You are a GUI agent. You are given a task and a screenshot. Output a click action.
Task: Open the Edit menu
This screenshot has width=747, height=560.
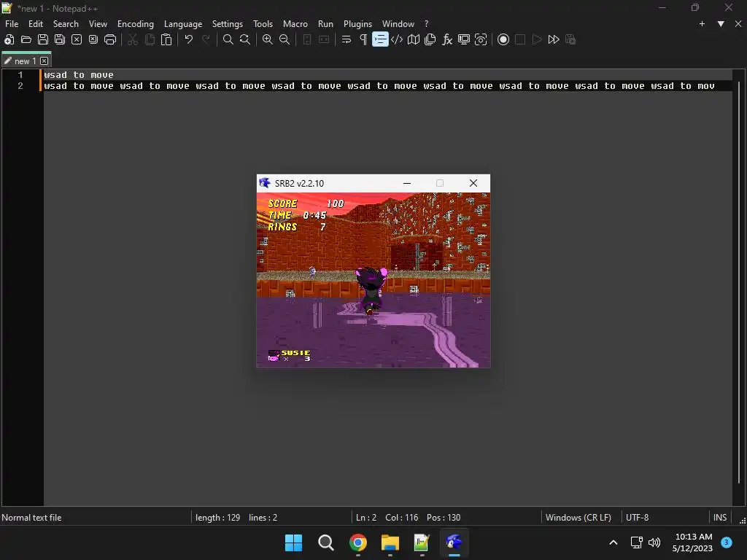click(36, 24)
